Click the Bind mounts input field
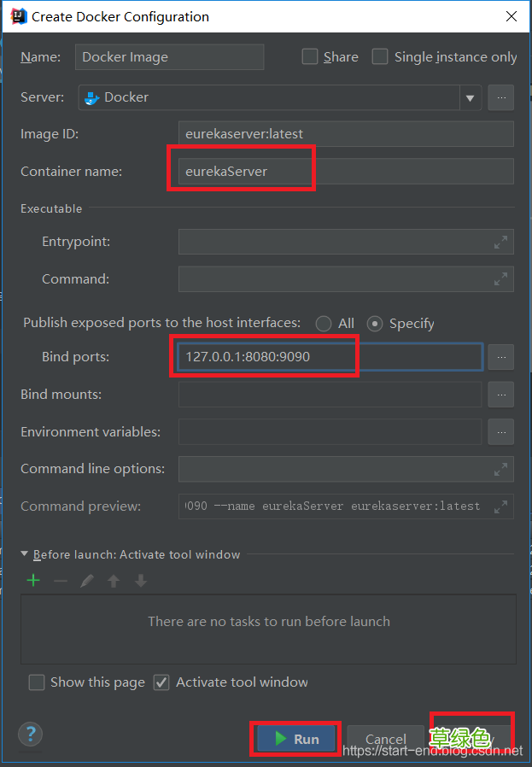 tap(330, 395)
